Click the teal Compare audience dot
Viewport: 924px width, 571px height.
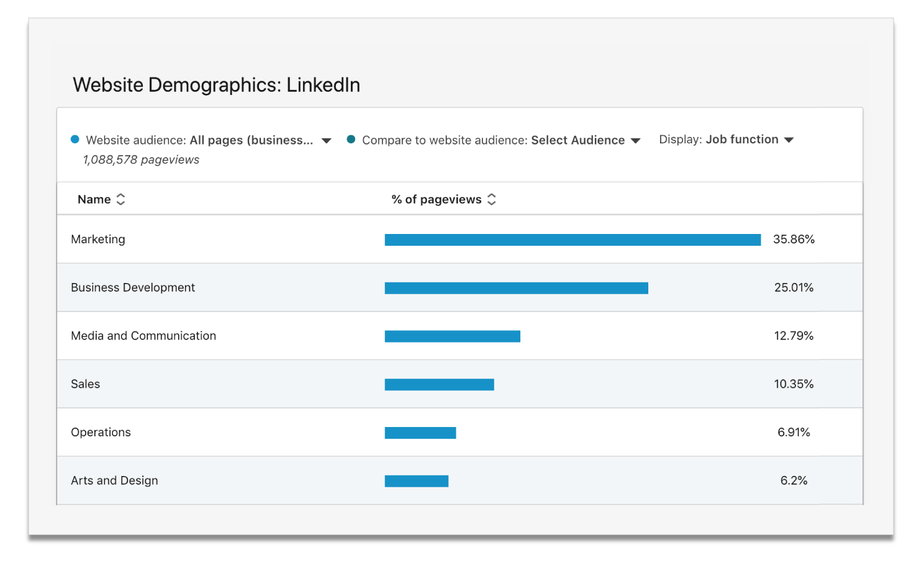(x=351, y=140)
